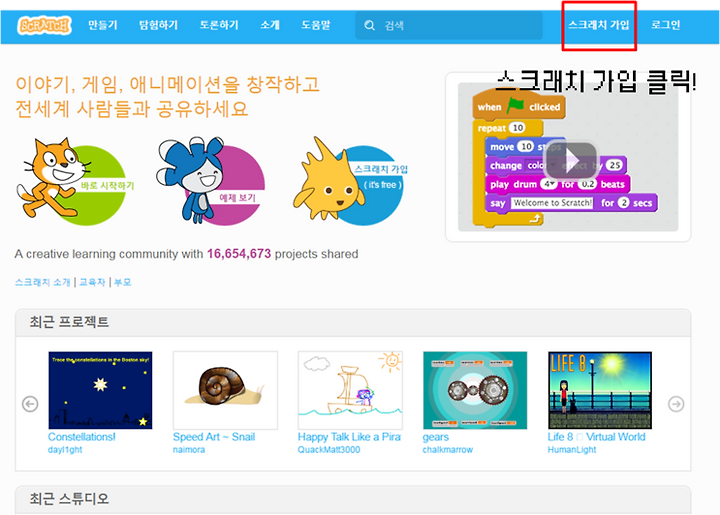Open the 만들기 menu item
Screen dimensions: 720x515
[x=103, y=25]
